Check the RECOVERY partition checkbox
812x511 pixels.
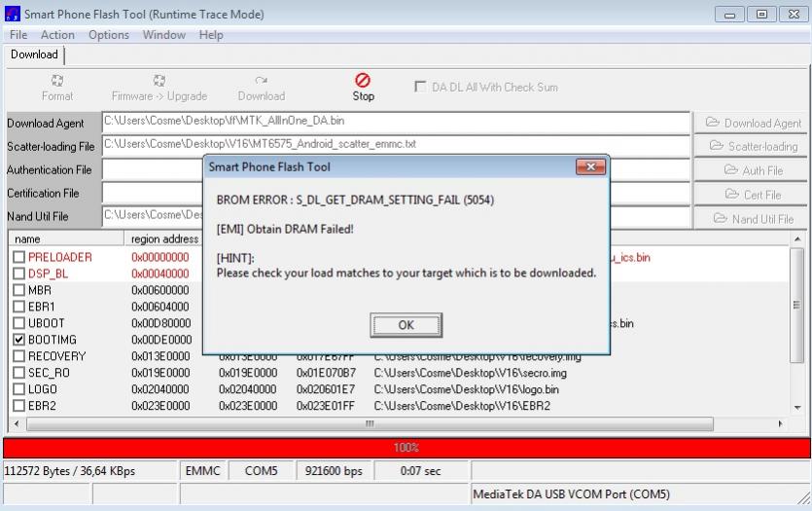point(19,356)
